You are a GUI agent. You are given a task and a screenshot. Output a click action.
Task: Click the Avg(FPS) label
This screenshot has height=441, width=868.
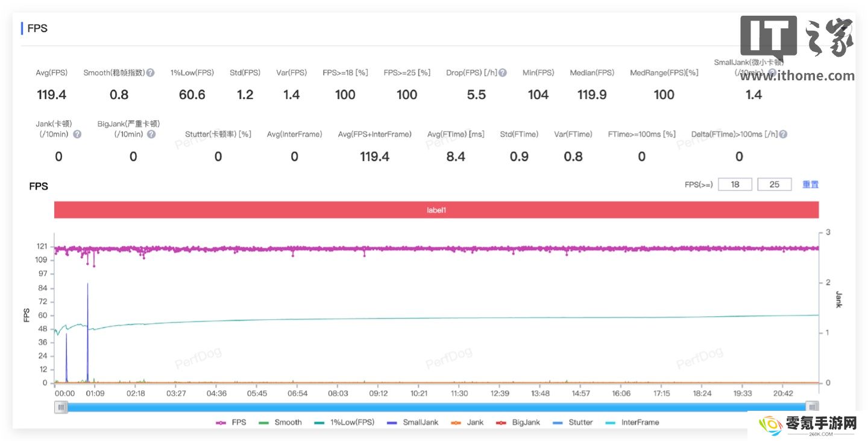52,72
